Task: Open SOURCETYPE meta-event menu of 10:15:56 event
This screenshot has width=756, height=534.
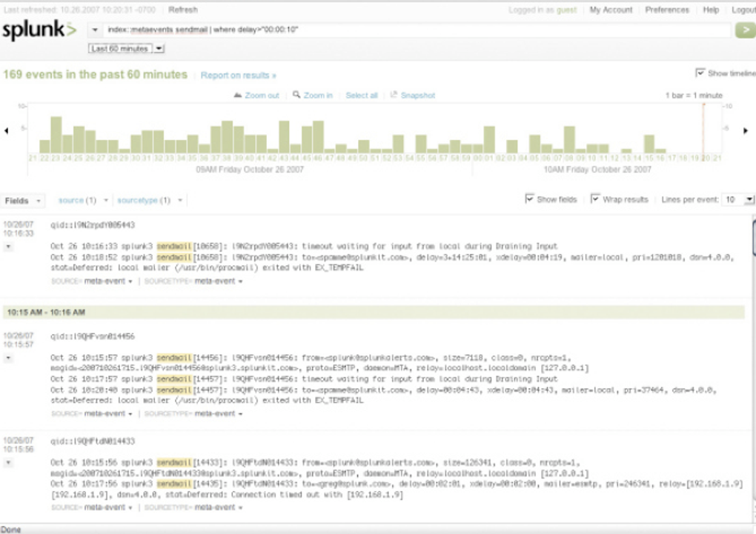Action: (x=219, y=507)
